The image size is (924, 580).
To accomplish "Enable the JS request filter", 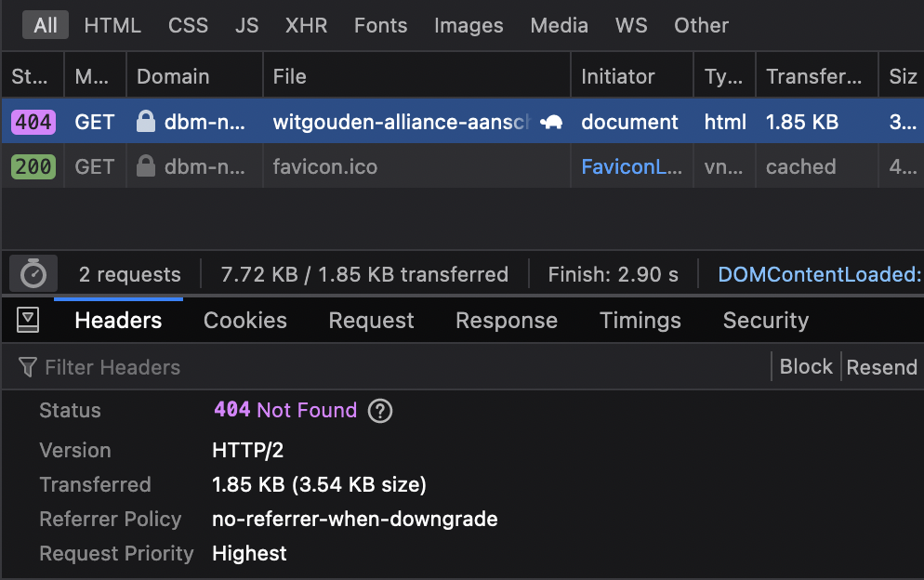I will pos(246,25).
